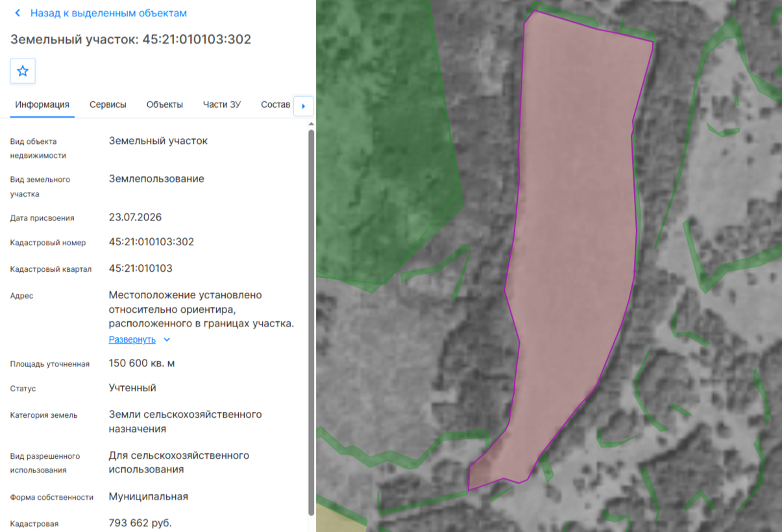Image resolution: width=782 pixels, height=532 pixels.
Task: Open the Информация tab
Action: (x=42, y=104)
